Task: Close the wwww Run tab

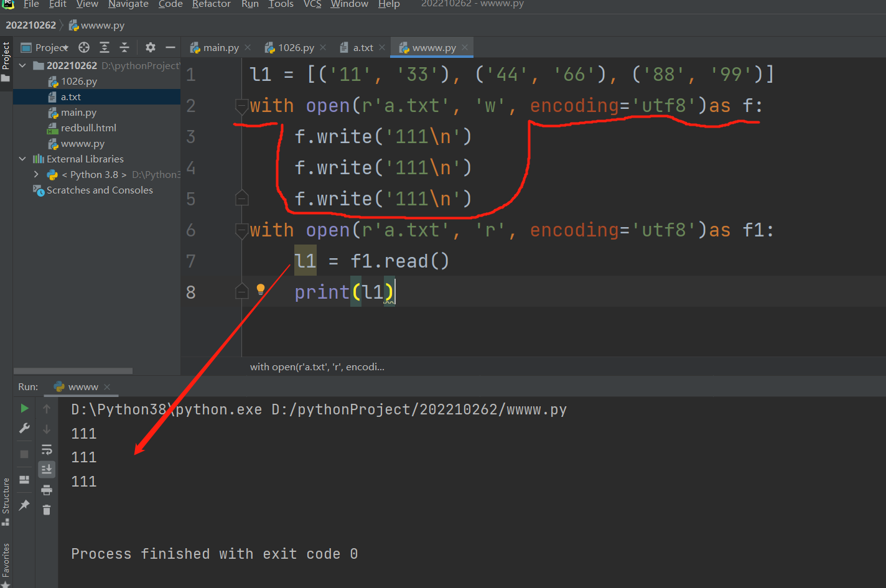Action: tap(107, 387)
